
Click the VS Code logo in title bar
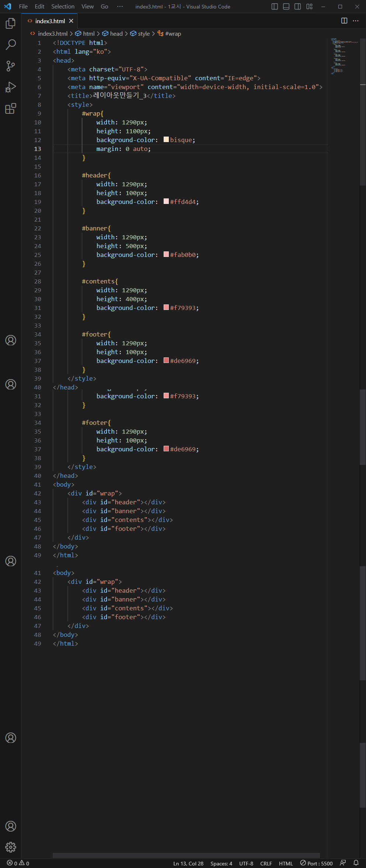pyautogui.click(x=8, y=6)
